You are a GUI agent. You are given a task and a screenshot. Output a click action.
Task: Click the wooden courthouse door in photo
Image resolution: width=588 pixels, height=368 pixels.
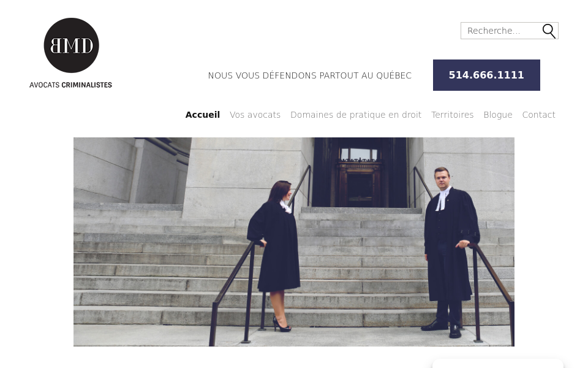click(360, 178)
